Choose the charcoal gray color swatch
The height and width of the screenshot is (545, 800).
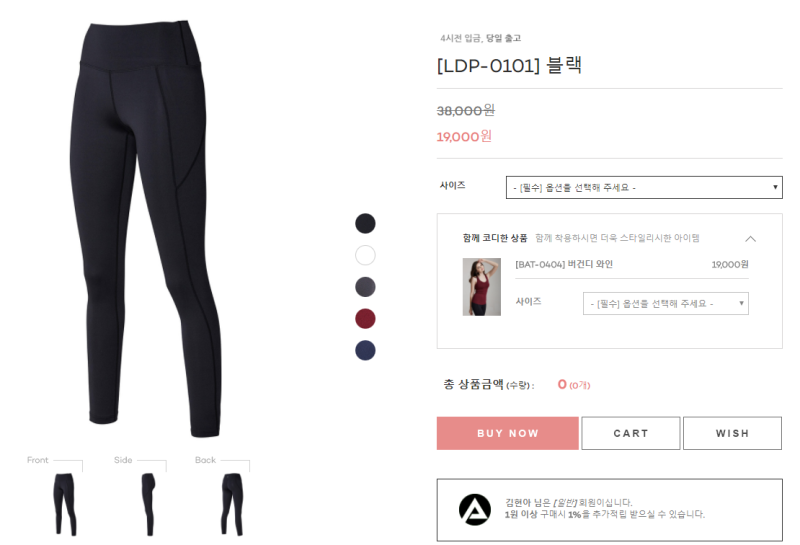pos(365,287)
